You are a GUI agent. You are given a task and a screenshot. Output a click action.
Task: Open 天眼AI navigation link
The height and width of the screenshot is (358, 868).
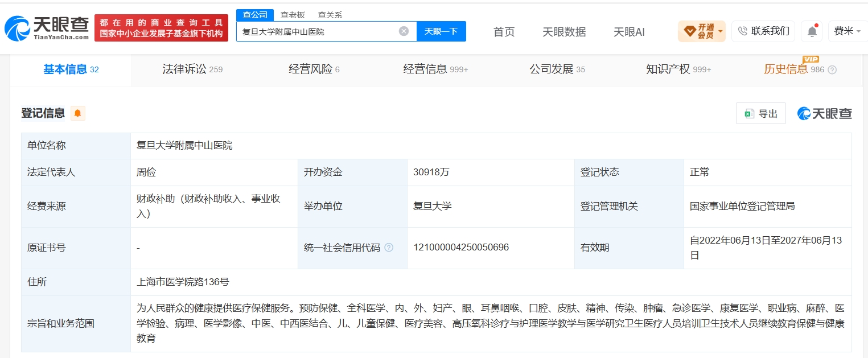(629, 32)
